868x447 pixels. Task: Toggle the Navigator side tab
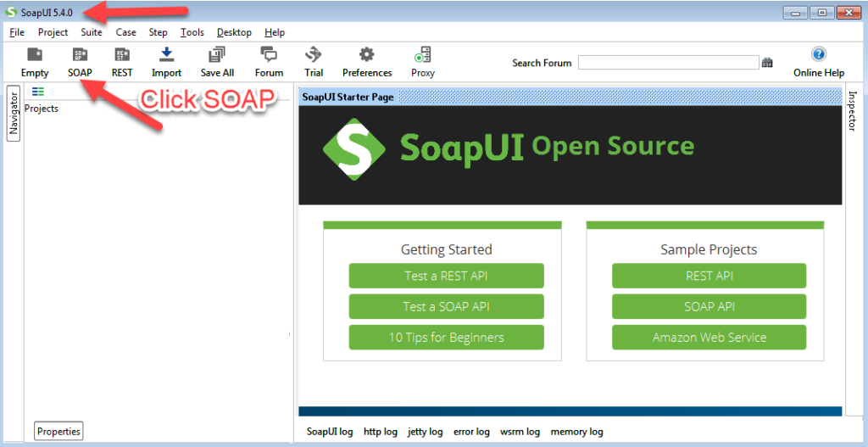[x=14, y=113]
